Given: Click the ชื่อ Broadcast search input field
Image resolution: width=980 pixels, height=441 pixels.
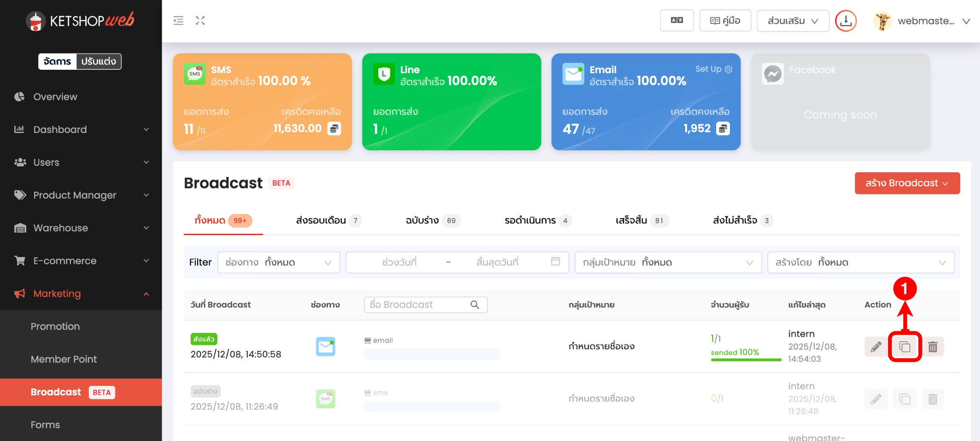Looking at the screenshot, I should [x=417, y=305].
